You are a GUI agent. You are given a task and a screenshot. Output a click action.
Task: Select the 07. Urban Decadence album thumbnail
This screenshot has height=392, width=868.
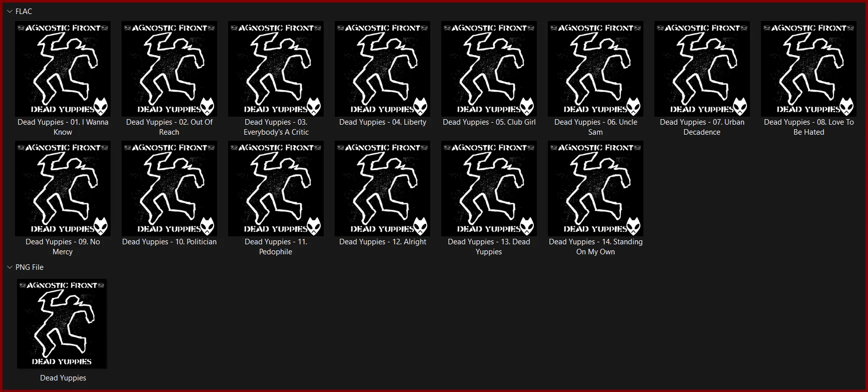click(x=702, y=69)
